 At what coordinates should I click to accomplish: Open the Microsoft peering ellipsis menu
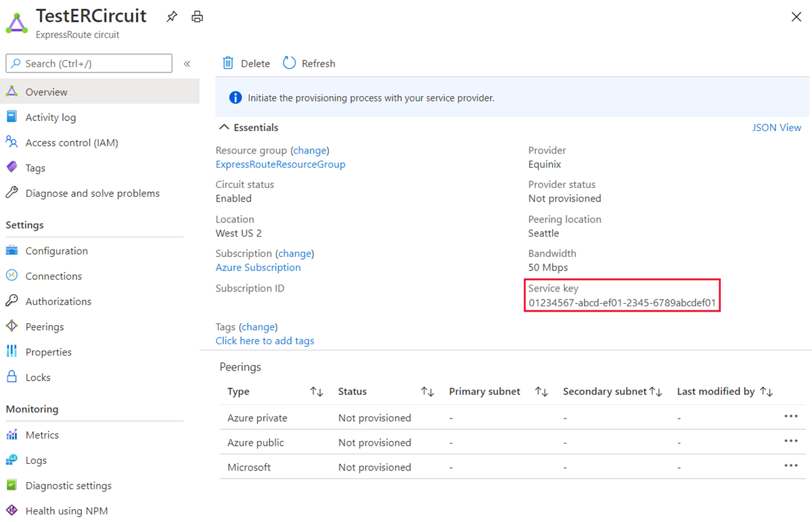791,465
